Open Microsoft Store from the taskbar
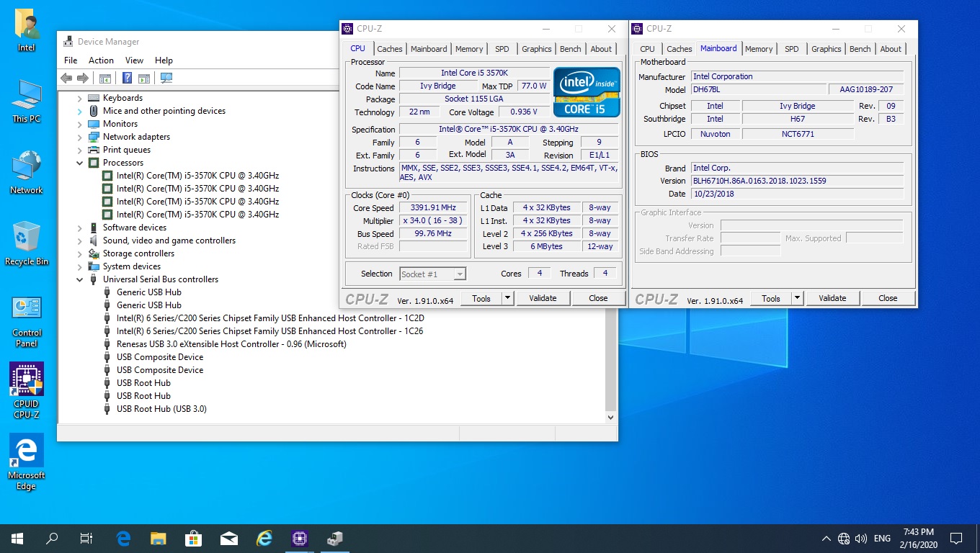 tap(194, 538)
